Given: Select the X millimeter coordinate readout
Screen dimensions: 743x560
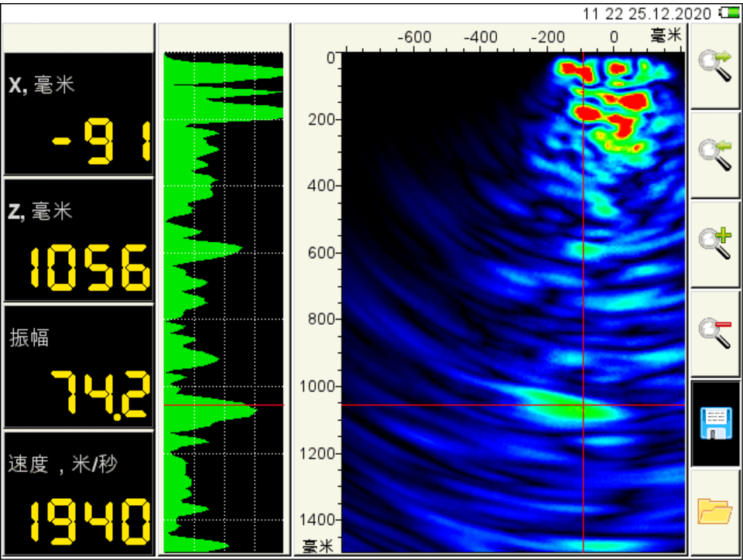Looking at the screenshot, I should [x=78, y=114].
